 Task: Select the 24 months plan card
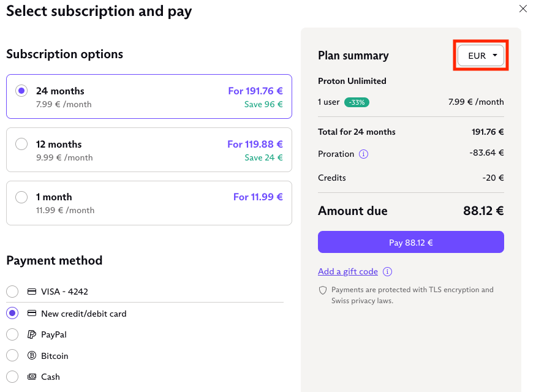pos(149,96)
